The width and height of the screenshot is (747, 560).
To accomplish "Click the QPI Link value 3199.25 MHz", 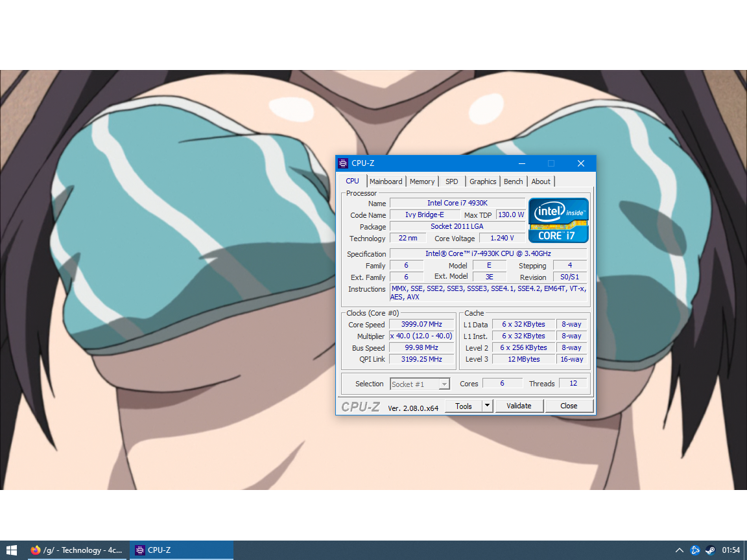I will coord(421,360).
